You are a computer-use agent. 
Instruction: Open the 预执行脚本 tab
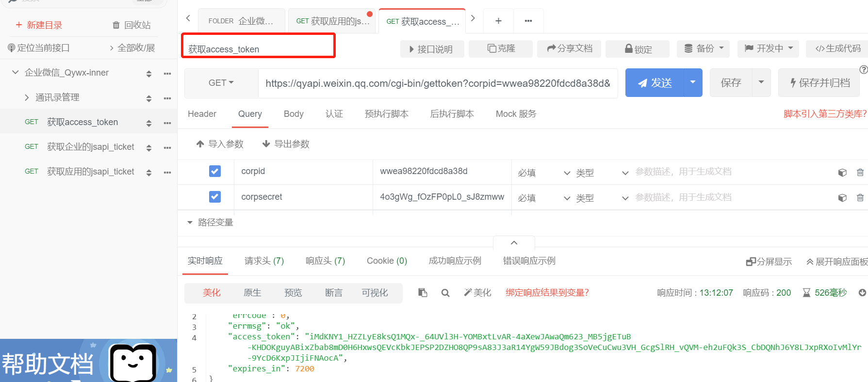click(x=387, y=114)
